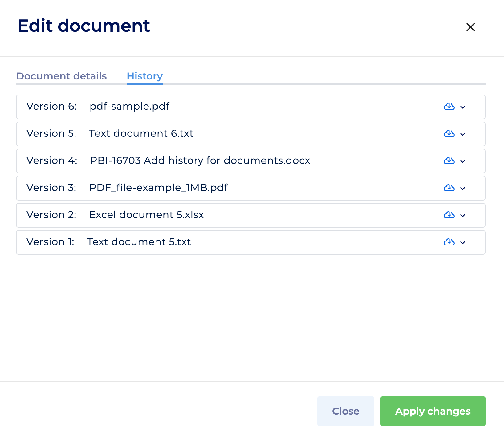The image size is (504, 438).
Task: Click the pdf-sample.pdf file name
Action: click(x=129, y=106)
